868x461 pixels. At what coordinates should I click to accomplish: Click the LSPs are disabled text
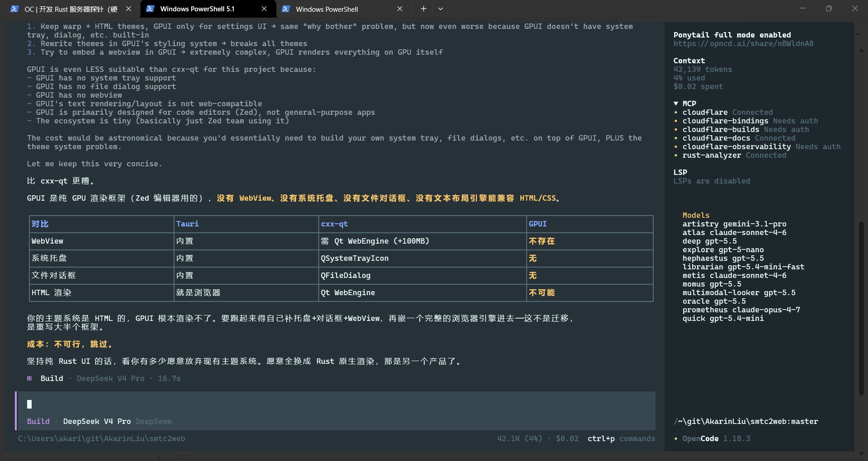pos(712,181)
